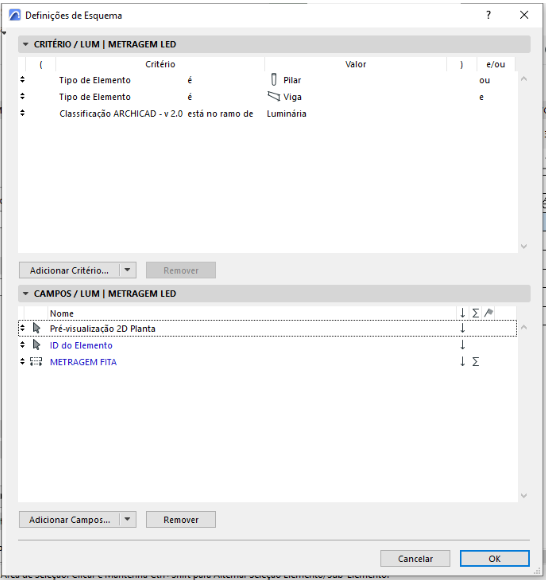
Task: Open the Adicionar Campos dropdown arrow
Action: (127, 519)
